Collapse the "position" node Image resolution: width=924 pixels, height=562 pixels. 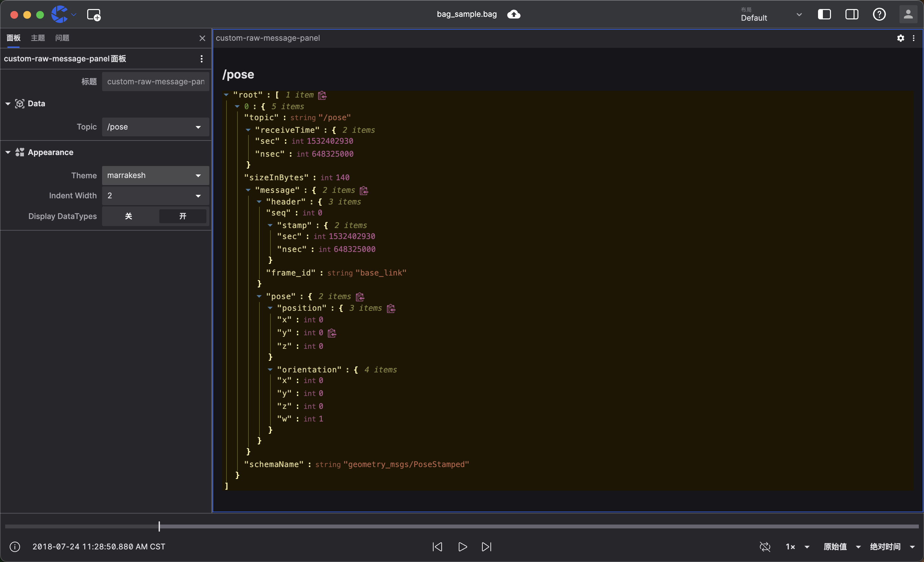coord(270,308)
